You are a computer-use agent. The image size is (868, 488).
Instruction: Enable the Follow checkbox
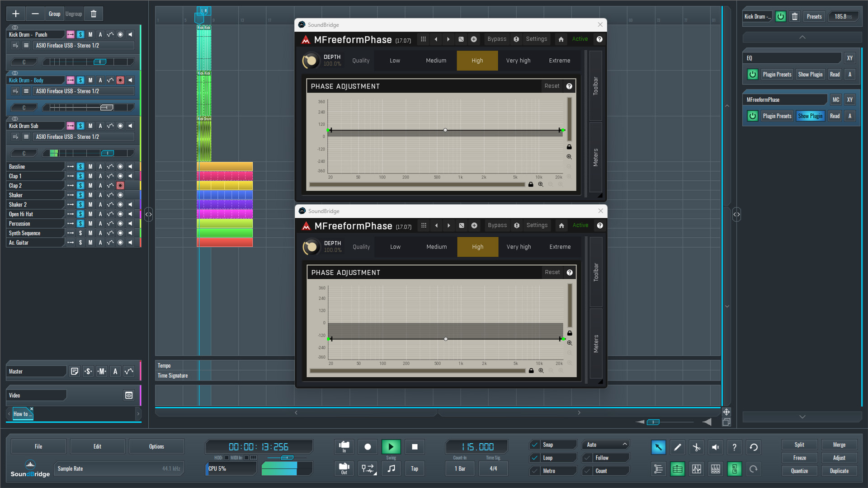pos(587,458)
